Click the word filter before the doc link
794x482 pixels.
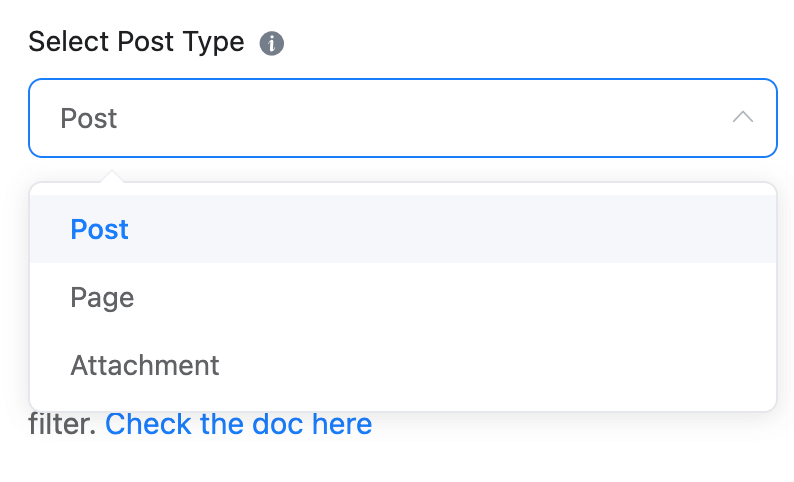[62, 424]
